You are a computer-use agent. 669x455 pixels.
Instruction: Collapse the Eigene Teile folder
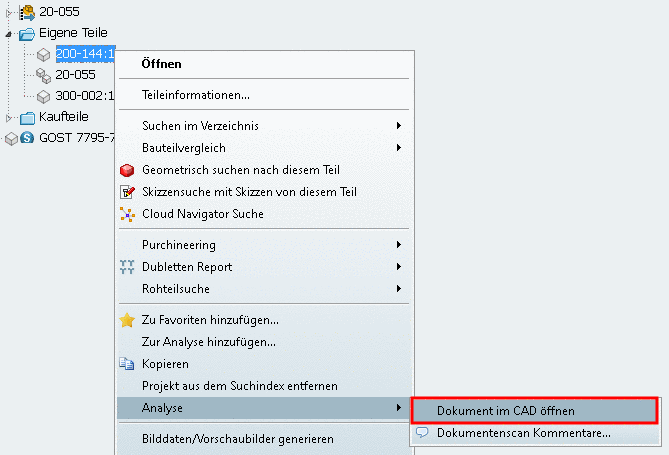(9, 34)
